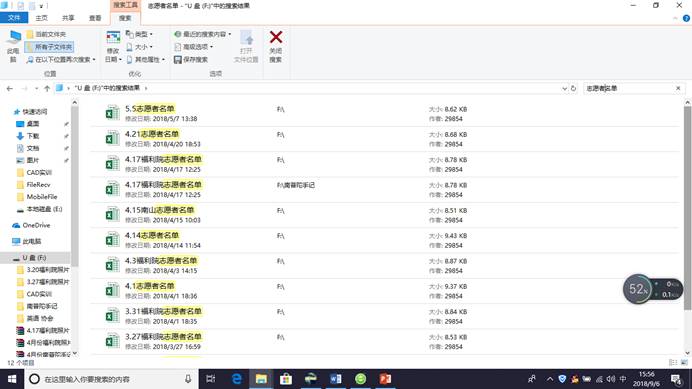The image size is (692, 389).
Task: Select the This PC search location icon
Action: [x=14, y=38]
